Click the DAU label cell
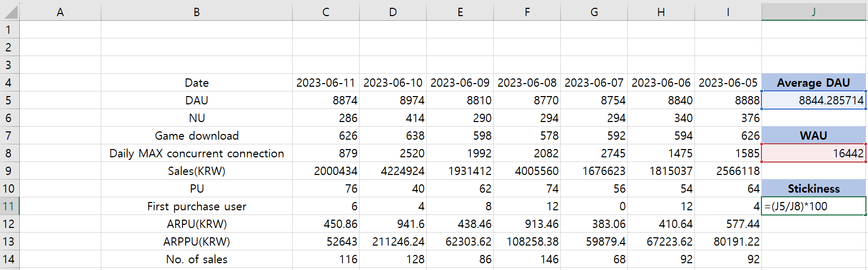This screenshot has height=270, width=868. 196,100
